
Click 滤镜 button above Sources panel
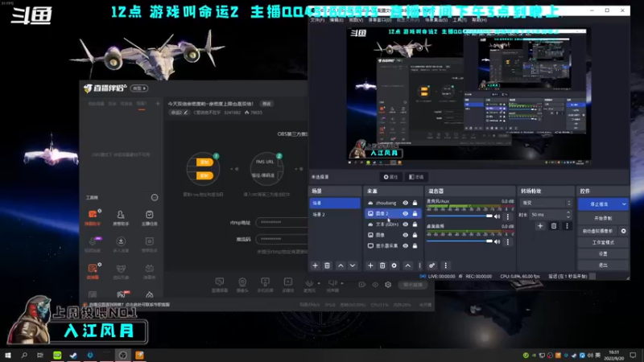click(416, 177)
